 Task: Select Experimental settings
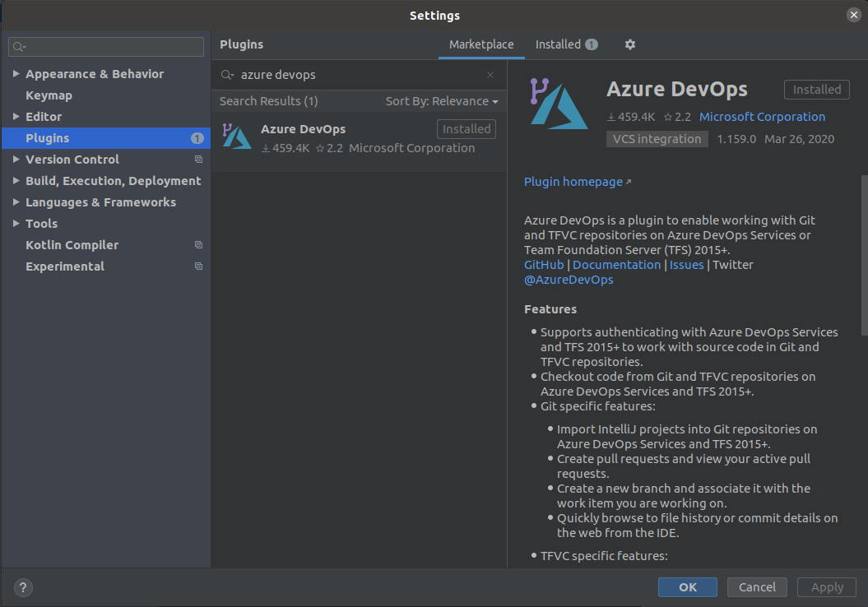point(65,266)
